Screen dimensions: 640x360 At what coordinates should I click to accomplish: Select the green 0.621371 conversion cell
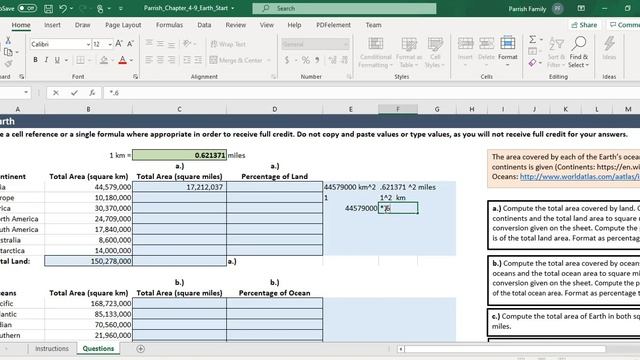pyautogui.click(x=179, y=155)
